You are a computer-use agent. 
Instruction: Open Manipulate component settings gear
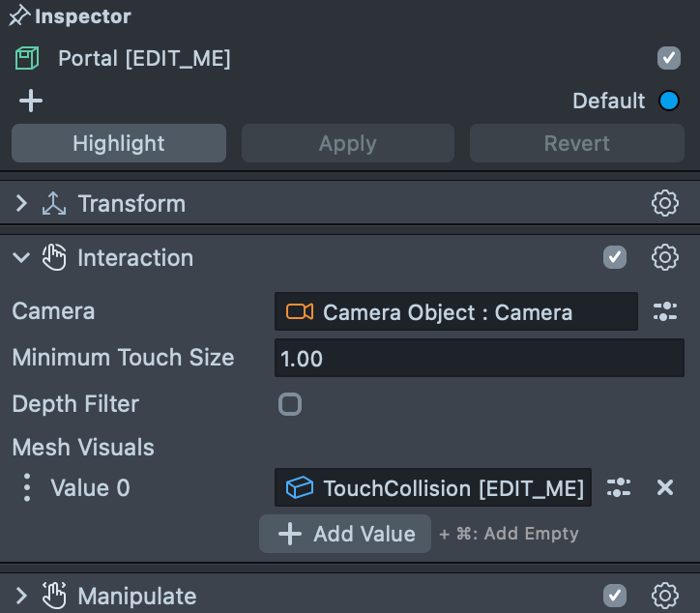click(664, 596)
